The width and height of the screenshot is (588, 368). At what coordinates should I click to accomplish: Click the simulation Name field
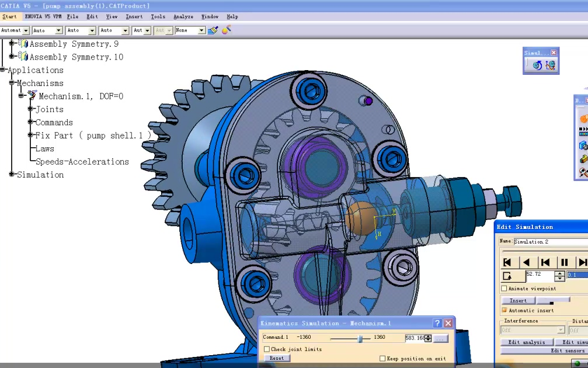click(x=551, y=242)
